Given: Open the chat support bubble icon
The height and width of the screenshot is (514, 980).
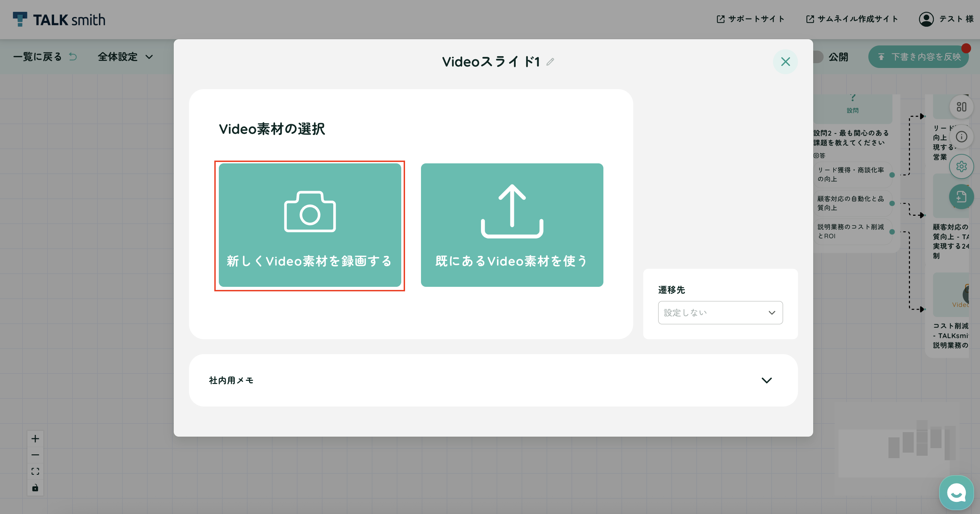Looking at the screenshot, I should tap(956, 492).
